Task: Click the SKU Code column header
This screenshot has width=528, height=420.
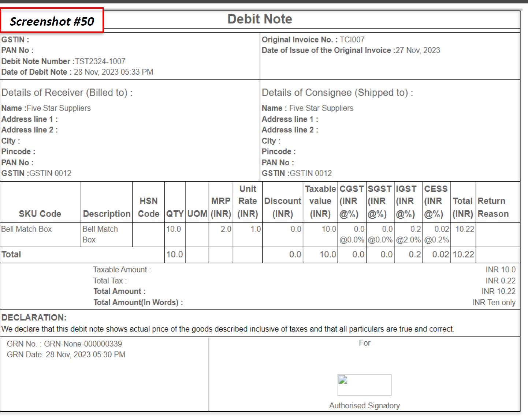Action: coord(40,214)
